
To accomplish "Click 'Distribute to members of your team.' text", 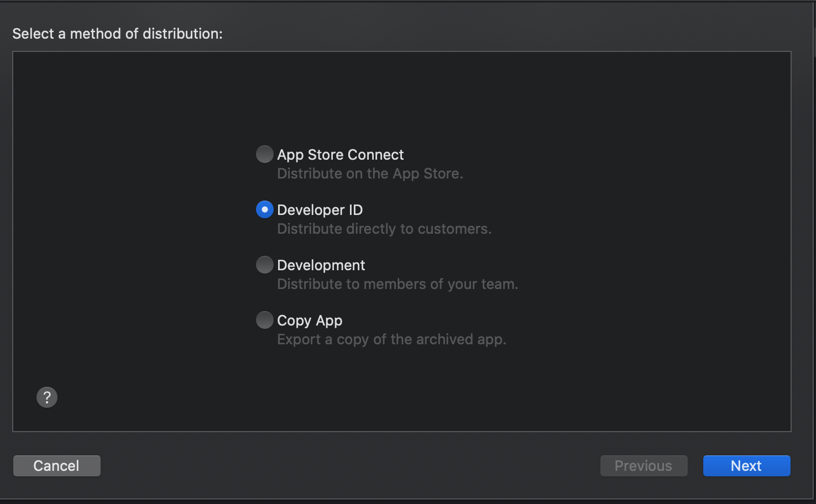I will [397, 284].
